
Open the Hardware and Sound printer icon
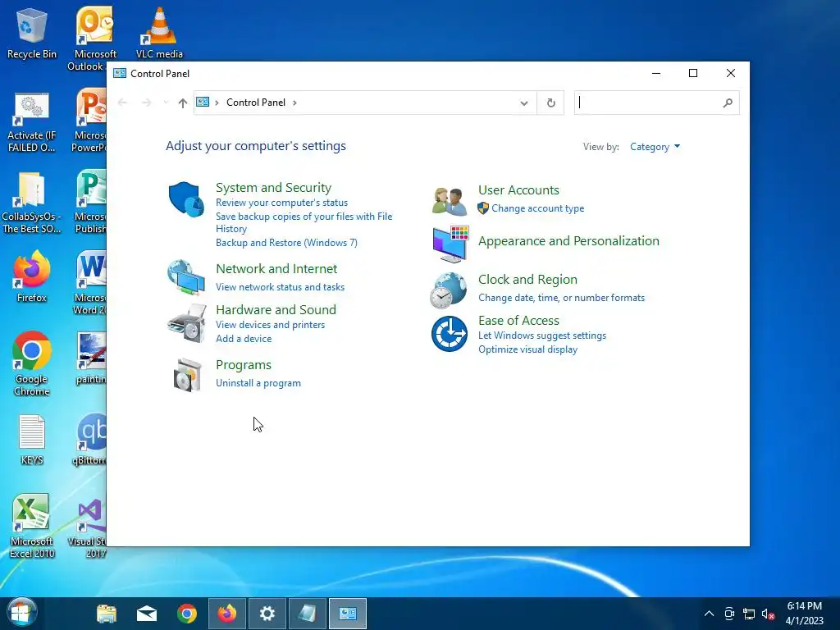[186, 323]
